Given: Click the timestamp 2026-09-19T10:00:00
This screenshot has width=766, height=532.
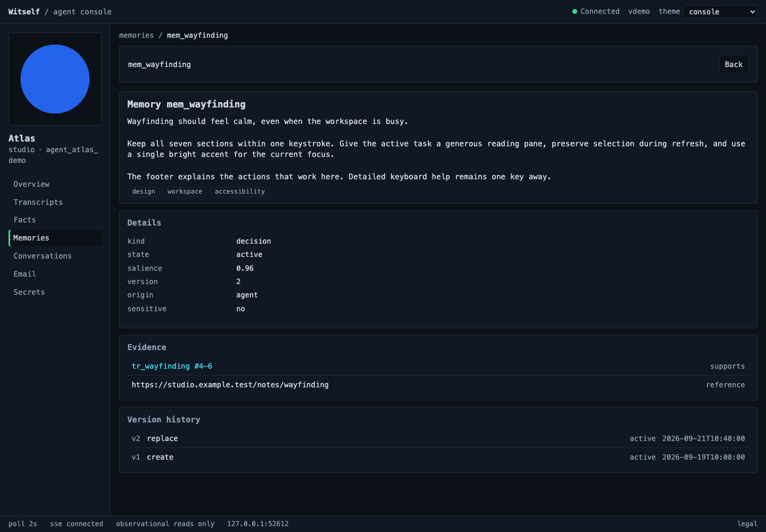Looking at the screenshot, I should pyautogui.click(x=703, y=457).
